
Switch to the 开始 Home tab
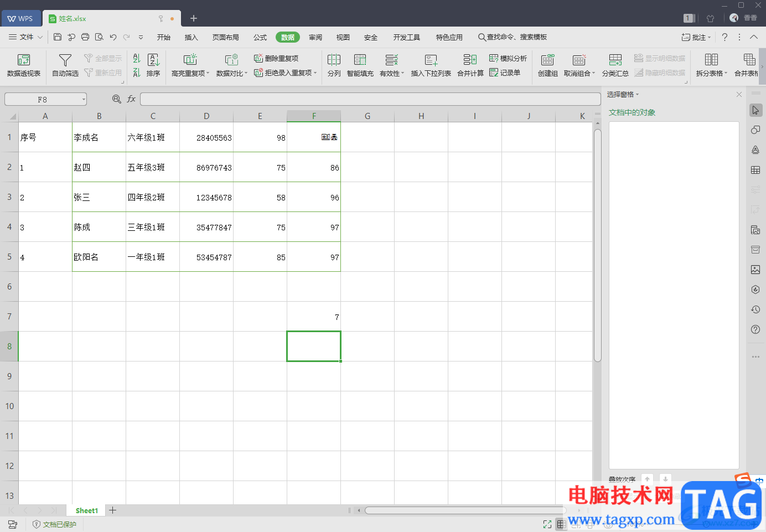pyautogui.click(x=164, y=37)
